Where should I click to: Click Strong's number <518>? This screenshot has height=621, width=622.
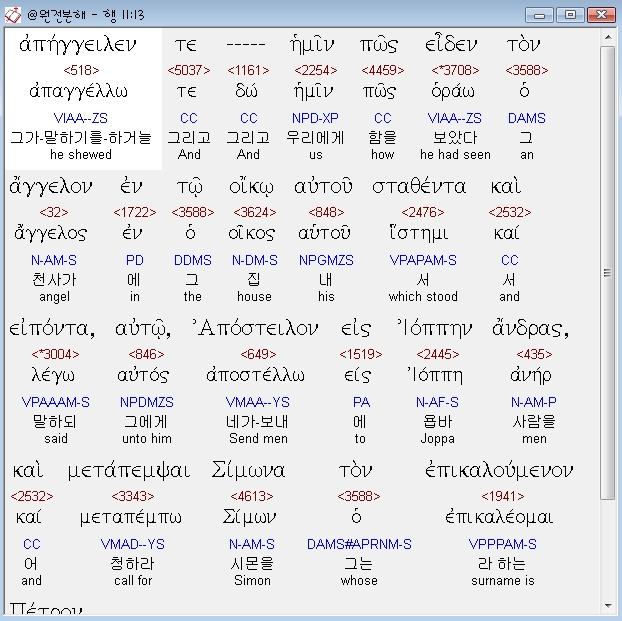point(81,70)
